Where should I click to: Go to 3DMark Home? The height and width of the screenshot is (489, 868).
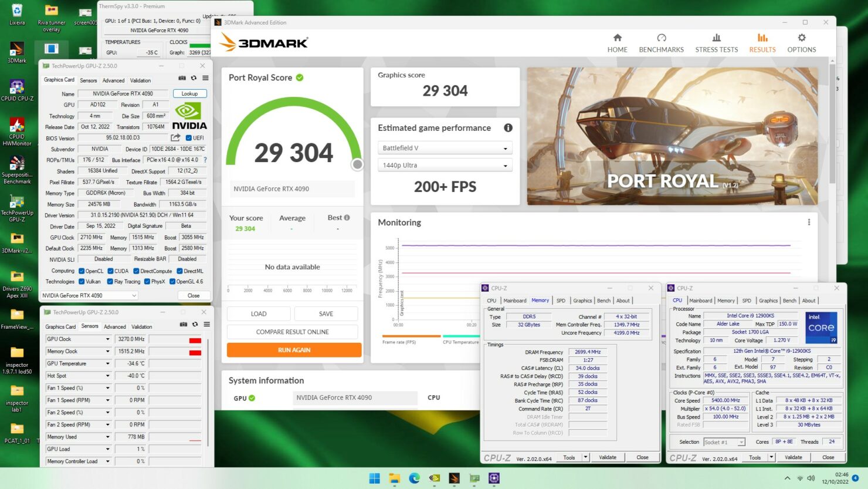click(617, 43)
